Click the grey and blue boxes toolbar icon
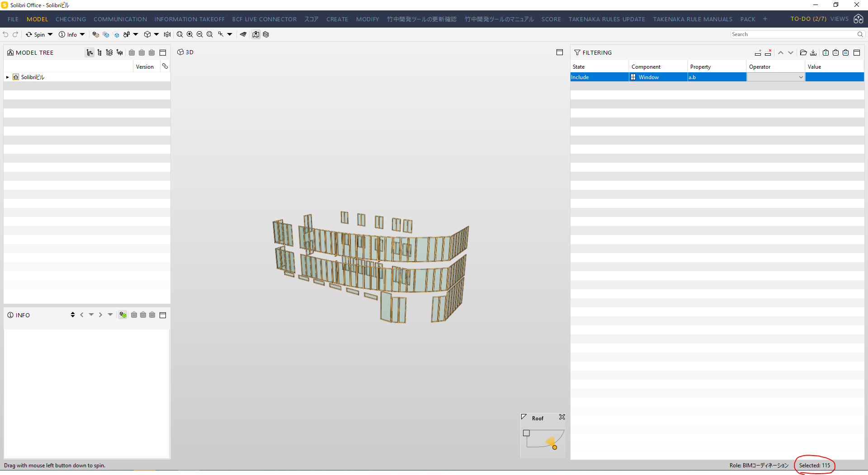Screen dimensions: 868x475 106,34
